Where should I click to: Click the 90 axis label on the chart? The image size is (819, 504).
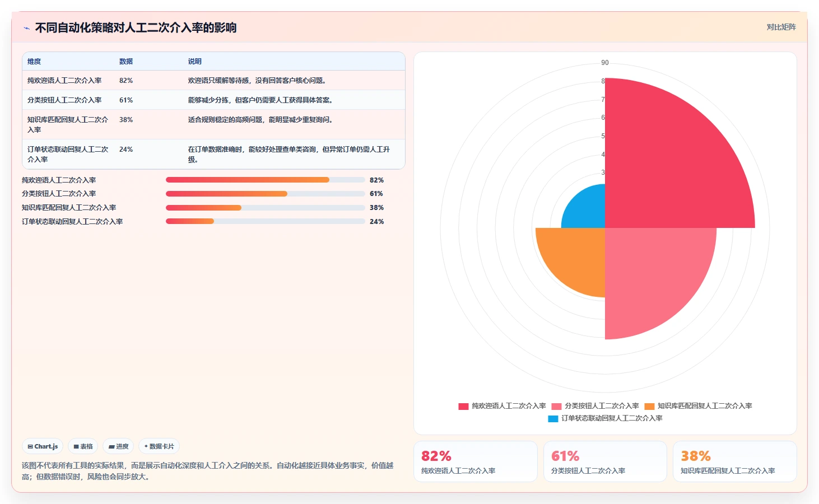tap(605, 63)
